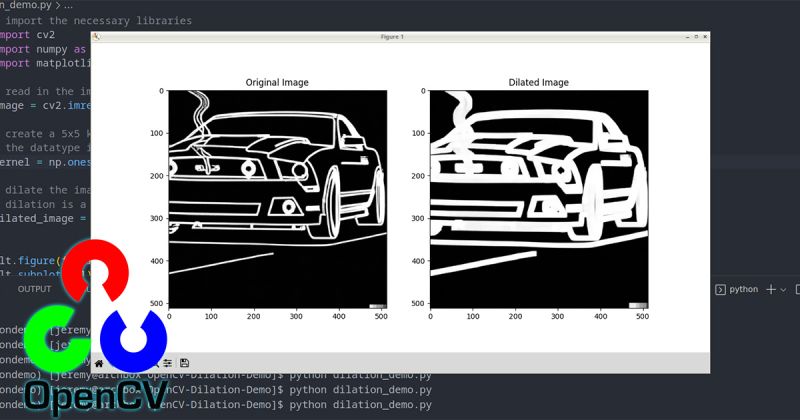Switch to the OUTPUT panel tab
This screenshot has width=800, height=420.
(x=34, y=289)
